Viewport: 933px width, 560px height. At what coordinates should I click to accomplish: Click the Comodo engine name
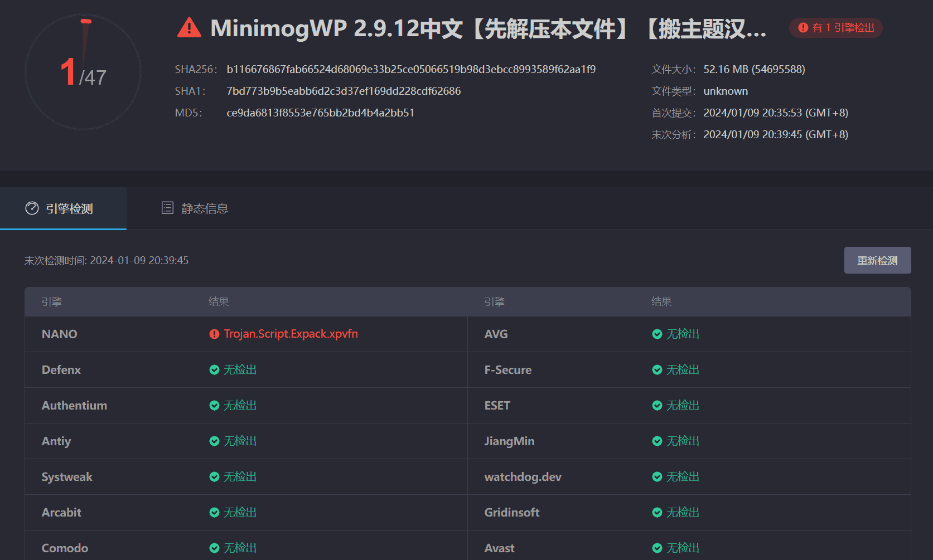(x=65, y=548)
